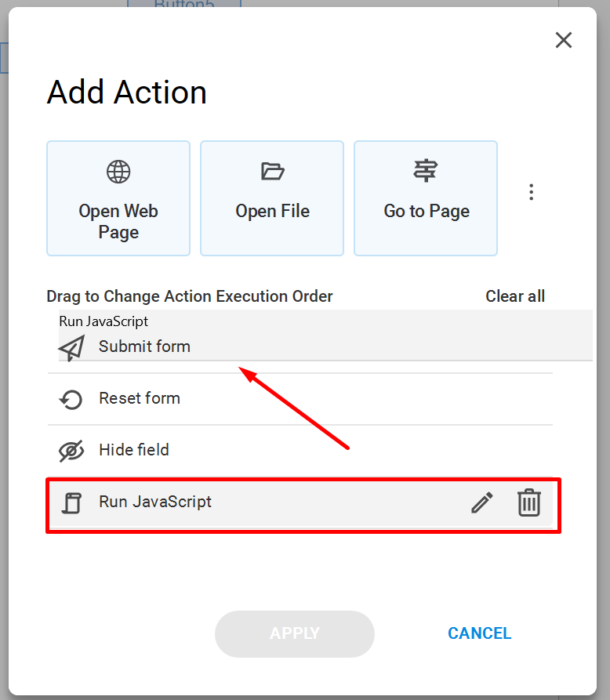Choose the Open File action tile

pyautogui.click(x=272, y=198)
